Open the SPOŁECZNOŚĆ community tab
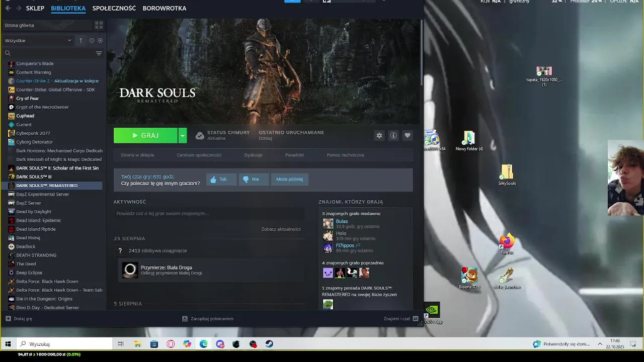Image resolution: width=644 pixels, height=362 pixels. tap(114, 8)
